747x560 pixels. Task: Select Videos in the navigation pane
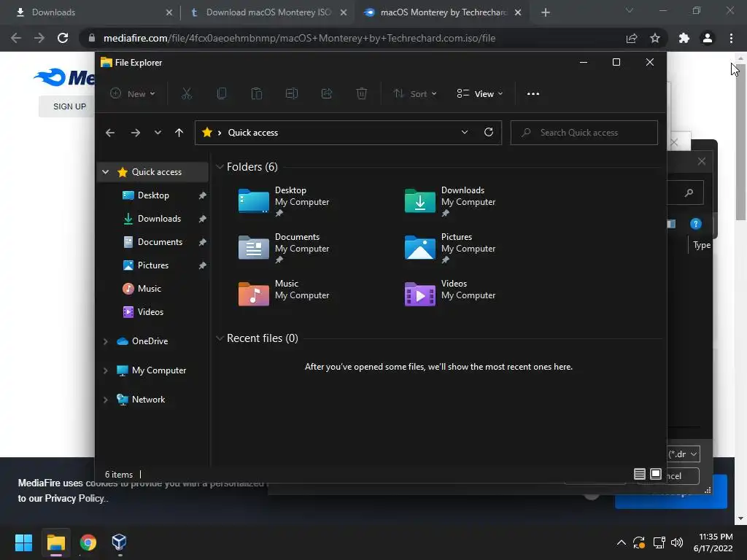[150, 312]
